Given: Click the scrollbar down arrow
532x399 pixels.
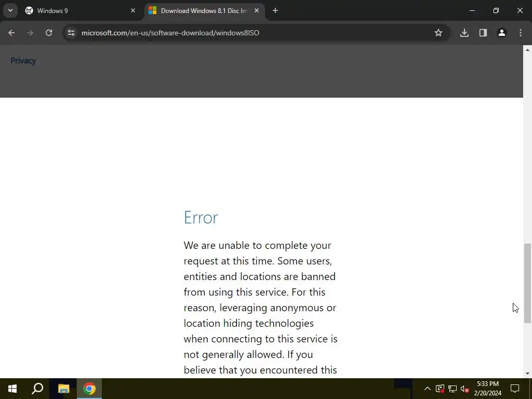Looking at the screenshot, I should coord(527,374).
